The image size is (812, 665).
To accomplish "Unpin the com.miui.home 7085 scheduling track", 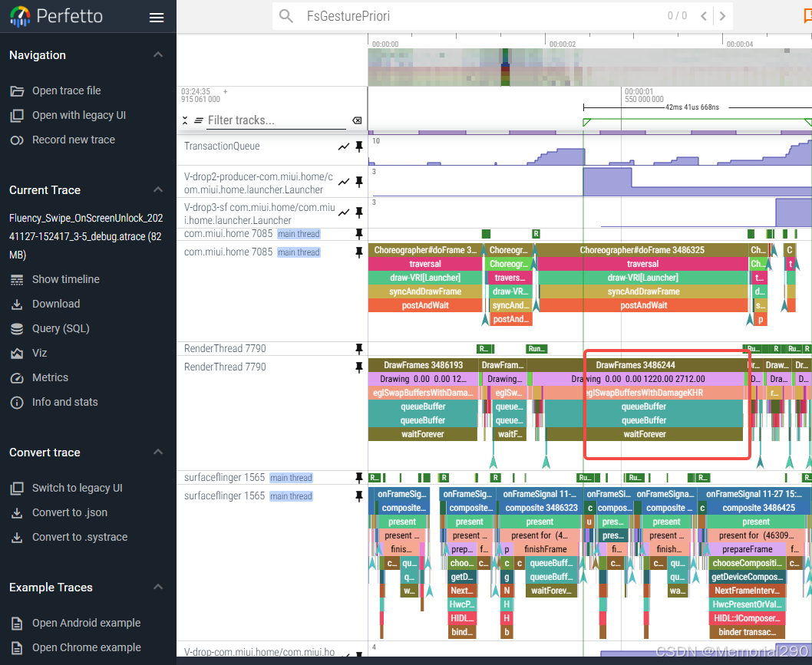I will coord(359,234).
